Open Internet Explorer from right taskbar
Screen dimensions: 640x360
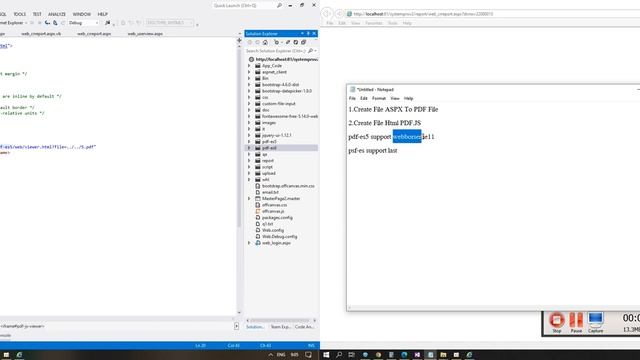tap(469, 355)
